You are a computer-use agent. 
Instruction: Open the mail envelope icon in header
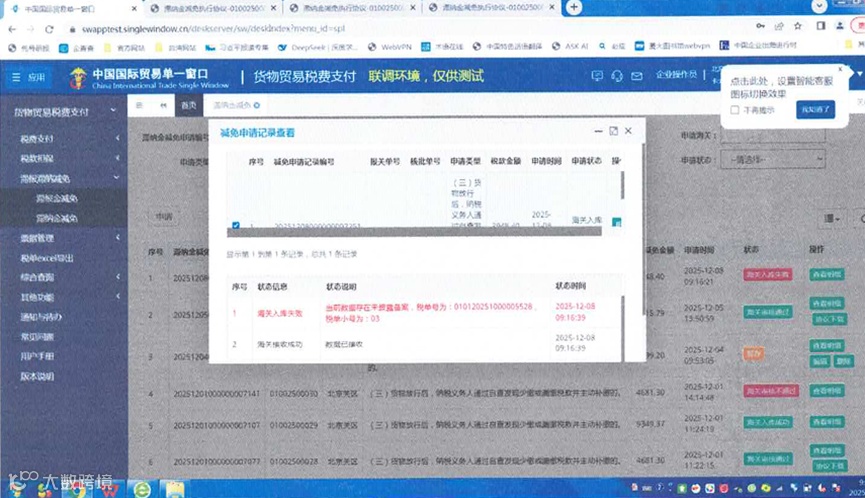click(x=637, y=76)
